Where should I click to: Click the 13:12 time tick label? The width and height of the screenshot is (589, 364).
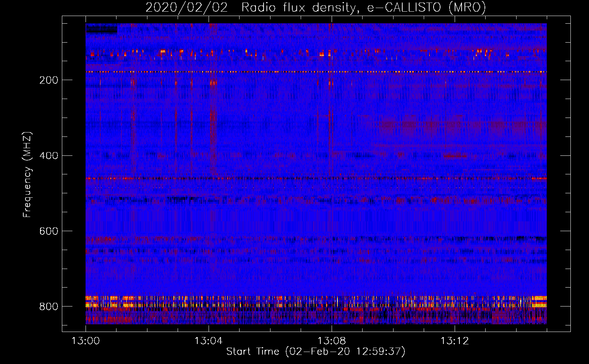455,341
